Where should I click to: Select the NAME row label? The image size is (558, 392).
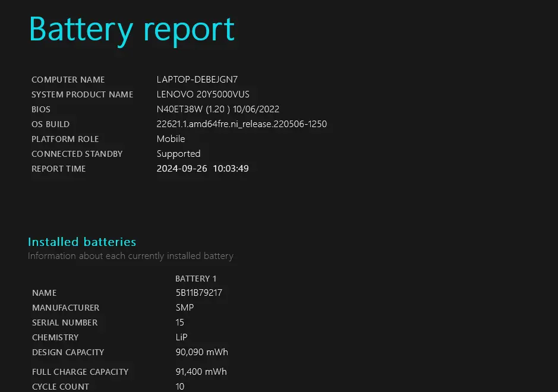(45, 293)
